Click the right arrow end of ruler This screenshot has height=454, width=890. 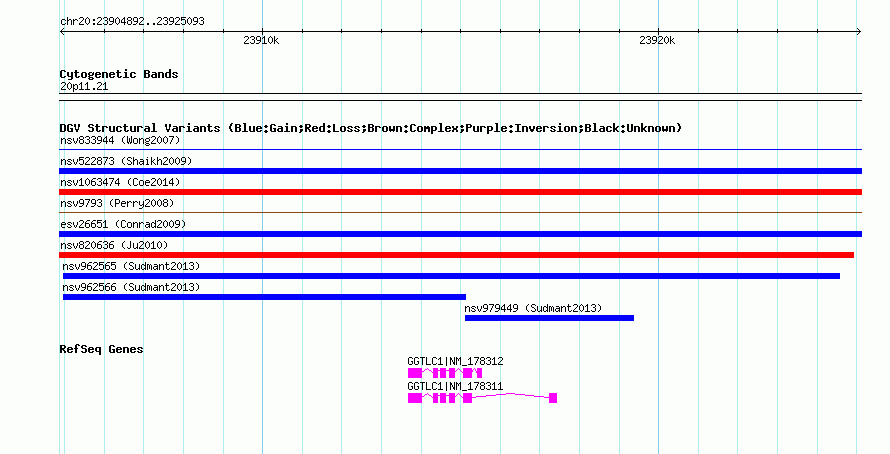pos(859,31)
